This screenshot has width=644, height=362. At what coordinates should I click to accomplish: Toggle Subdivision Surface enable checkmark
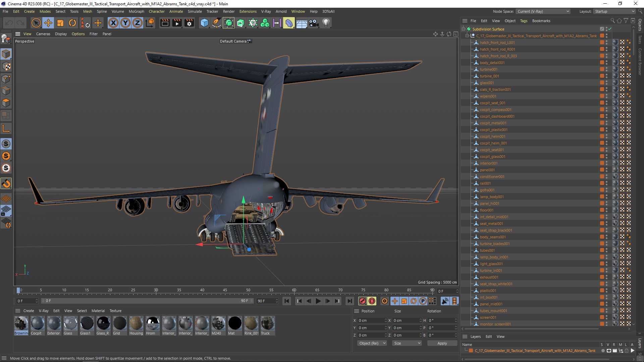point(610,29)
